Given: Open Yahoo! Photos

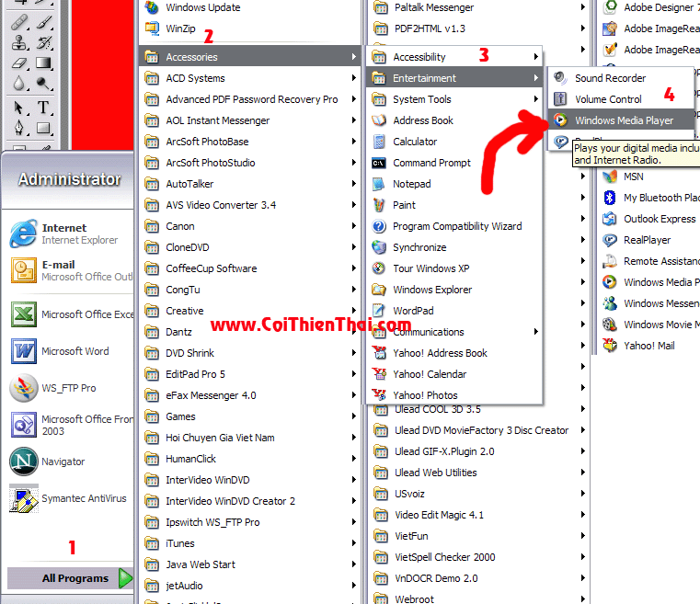Looking at the screenshot, I should pyautogui.click(x=454, y=395).
